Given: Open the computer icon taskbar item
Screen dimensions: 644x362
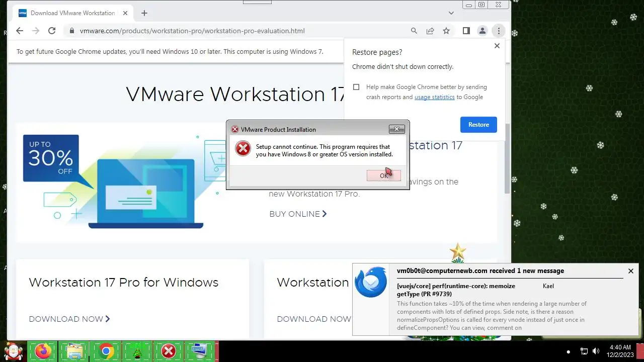Looking at the screenshot, I should click(x=200, y=351).
